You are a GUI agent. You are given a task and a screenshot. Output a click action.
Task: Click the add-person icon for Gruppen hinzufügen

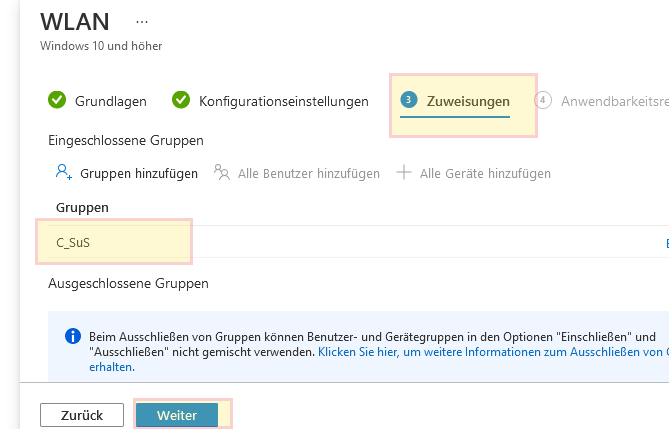[x=64, y=173]
